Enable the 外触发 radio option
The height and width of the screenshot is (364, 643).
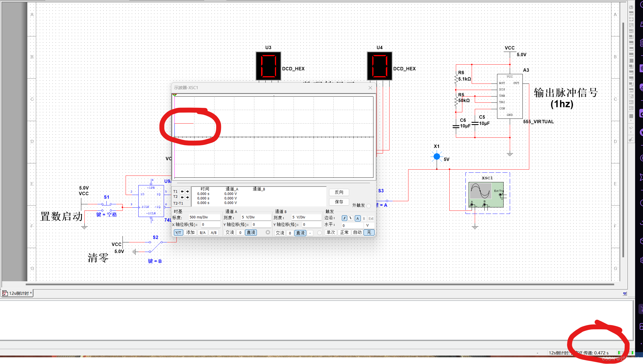pyautogui.click(x=369, y=206)
